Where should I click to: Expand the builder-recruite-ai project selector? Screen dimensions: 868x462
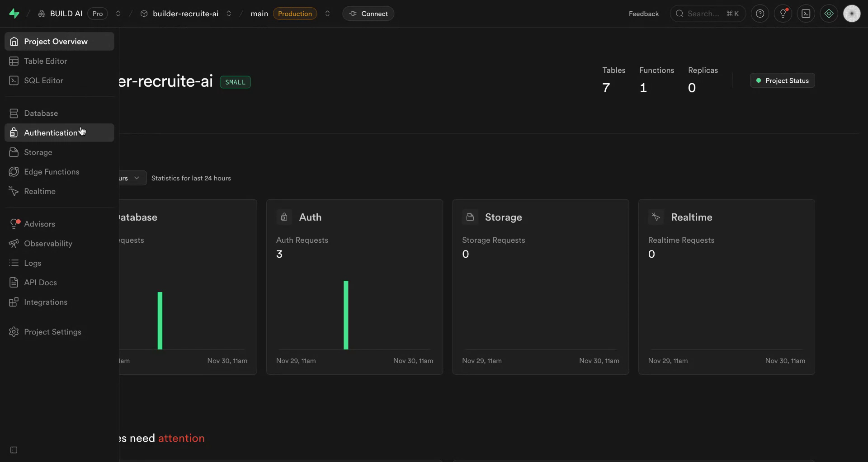click(185, 14)
